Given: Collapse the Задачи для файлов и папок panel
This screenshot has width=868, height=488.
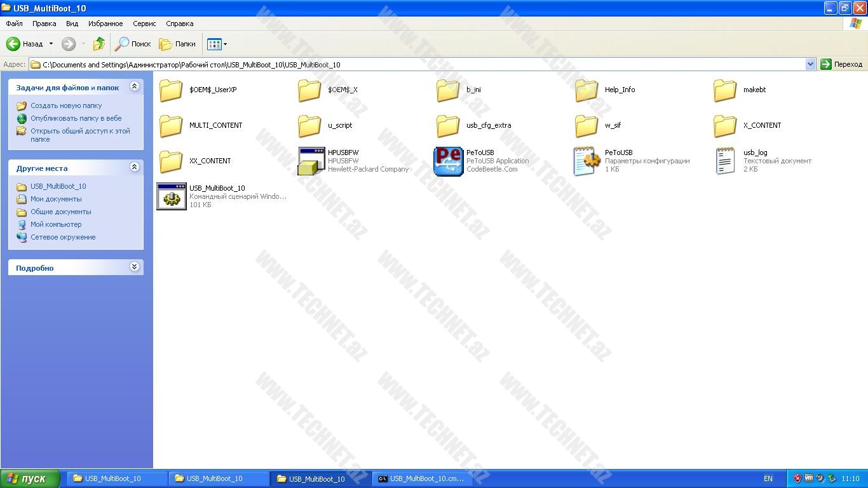Looking at the screenshot, I should pos(134,86).
